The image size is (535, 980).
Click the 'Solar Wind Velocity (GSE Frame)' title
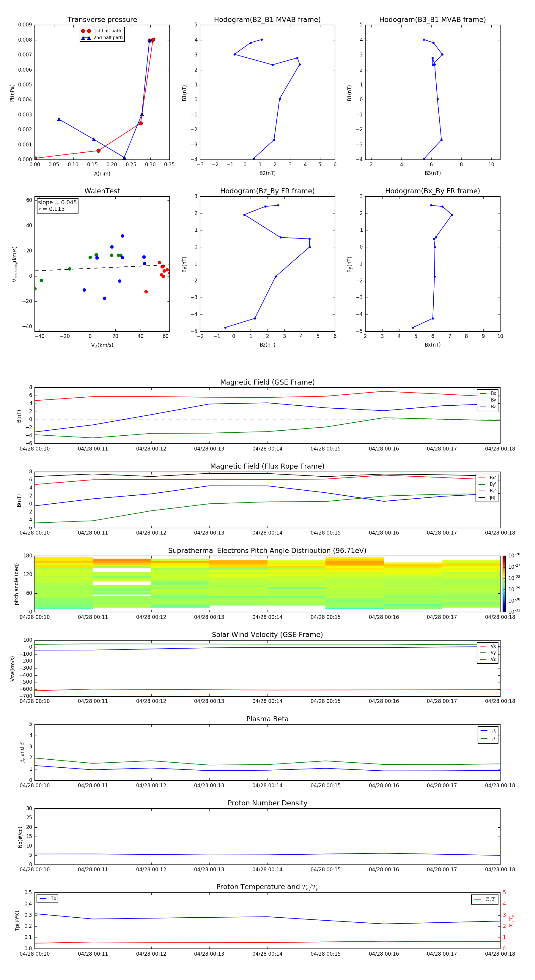(267, 635)
